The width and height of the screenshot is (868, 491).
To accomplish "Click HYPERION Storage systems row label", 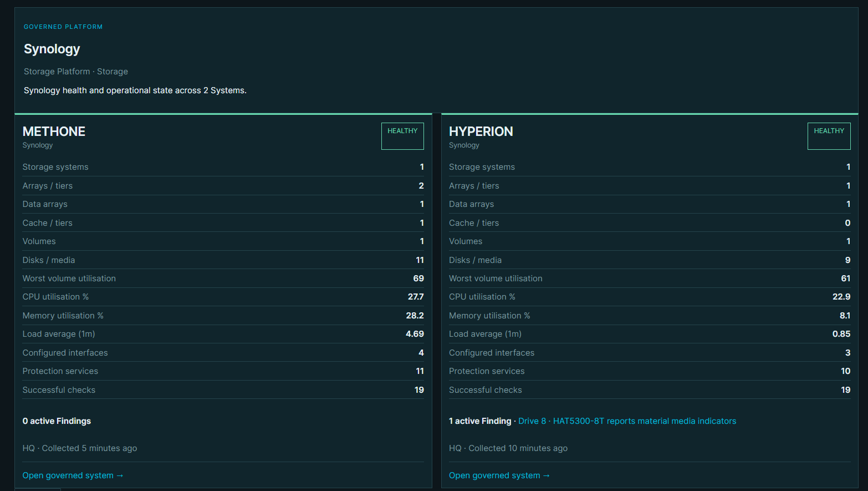I will [482, 167].
